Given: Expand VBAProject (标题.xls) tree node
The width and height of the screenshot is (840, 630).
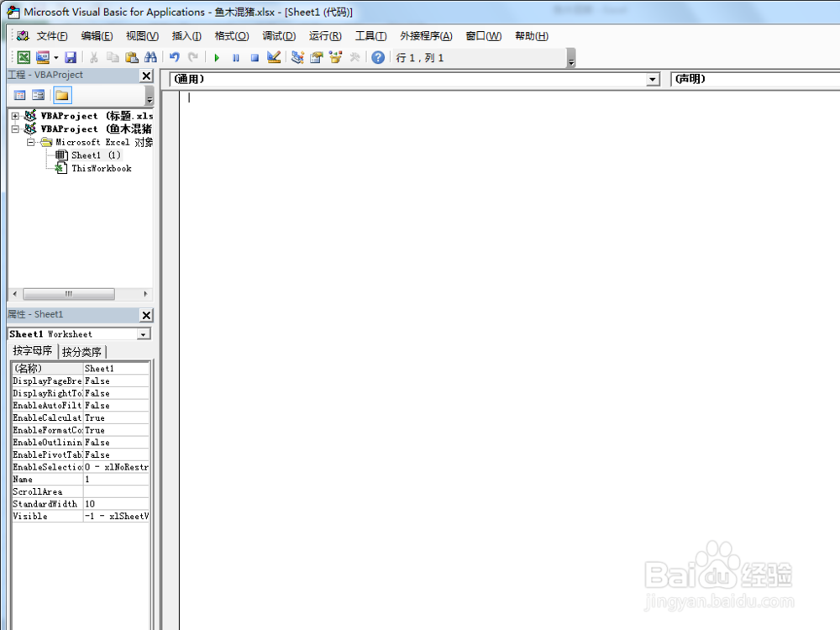Looking at the screenshot, I should (15, 116).
